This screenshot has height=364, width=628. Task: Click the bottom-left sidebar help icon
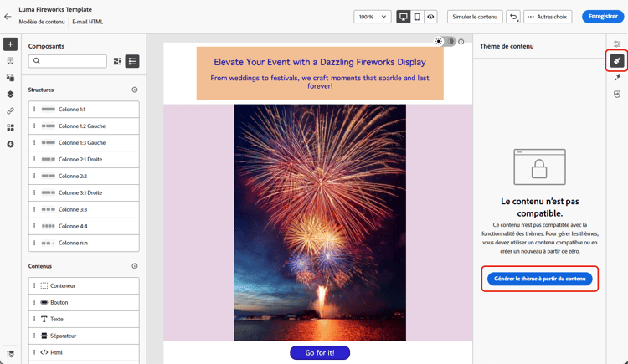pyautogui.click(x=10, y=354)
